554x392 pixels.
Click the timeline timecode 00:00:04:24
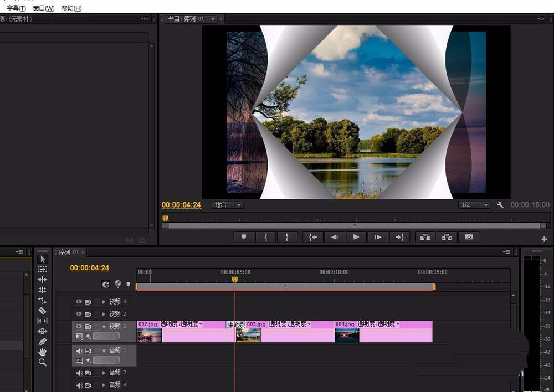(x=90, y=267)
